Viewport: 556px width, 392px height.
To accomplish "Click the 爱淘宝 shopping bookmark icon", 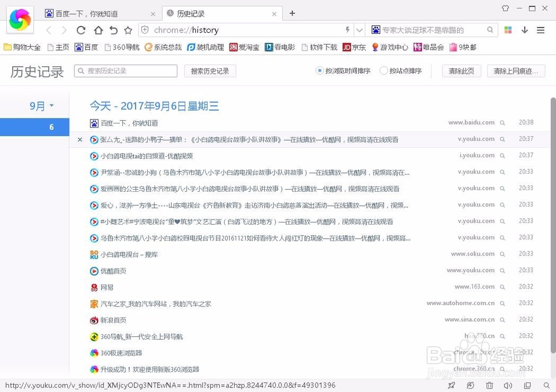I will [x=235, y=47].
